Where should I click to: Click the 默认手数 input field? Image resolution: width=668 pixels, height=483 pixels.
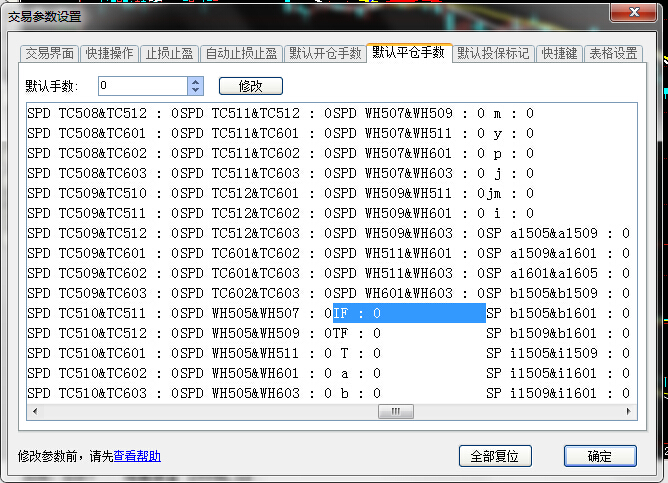[140, 87]
